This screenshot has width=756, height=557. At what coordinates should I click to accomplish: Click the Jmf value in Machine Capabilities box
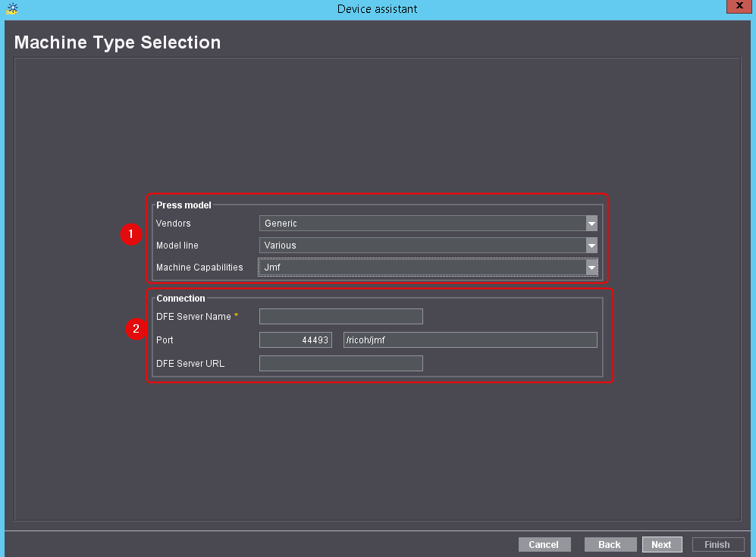point(422,268)
